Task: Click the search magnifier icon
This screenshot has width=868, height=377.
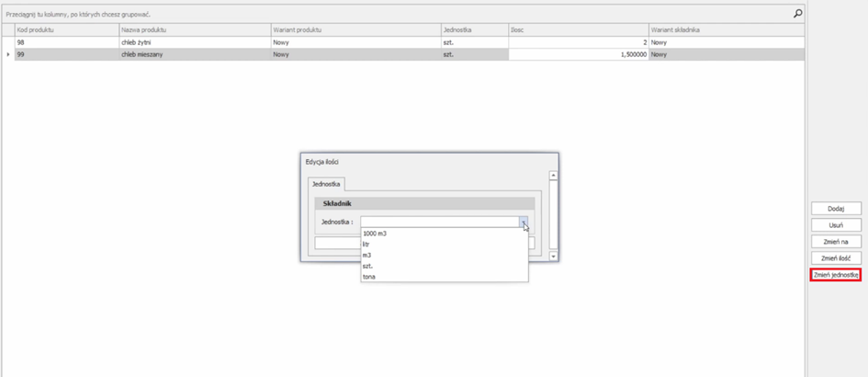Action: point(797,14)
